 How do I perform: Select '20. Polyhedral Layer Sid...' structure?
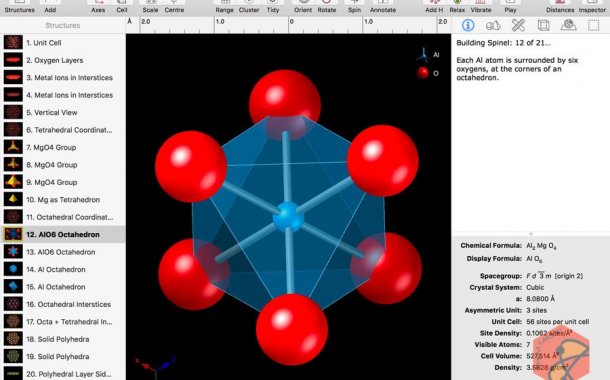[63, 374]
